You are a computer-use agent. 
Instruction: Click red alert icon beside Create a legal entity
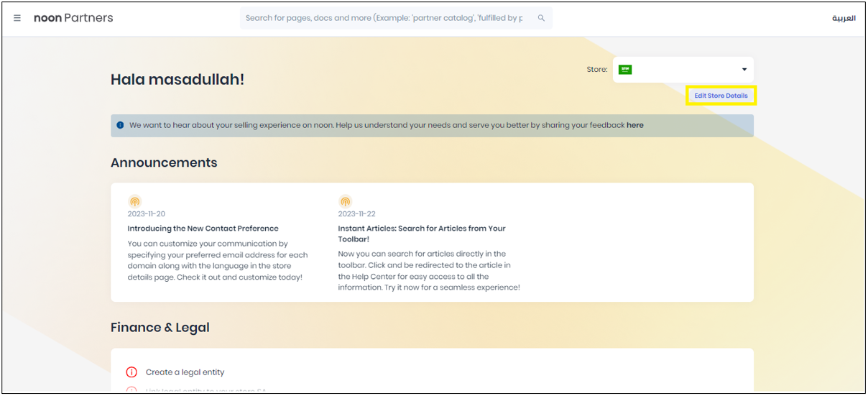pos(131,372)
